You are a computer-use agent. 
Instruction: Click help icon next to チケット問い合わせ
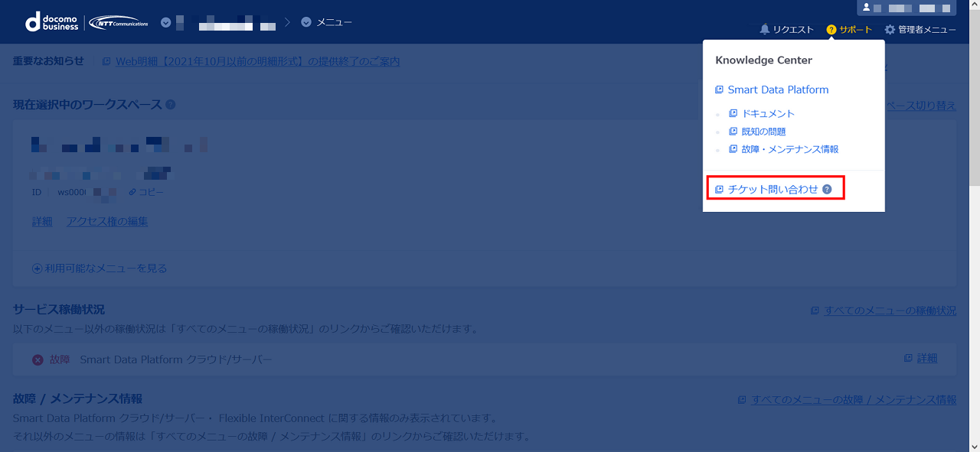(827, 189)
